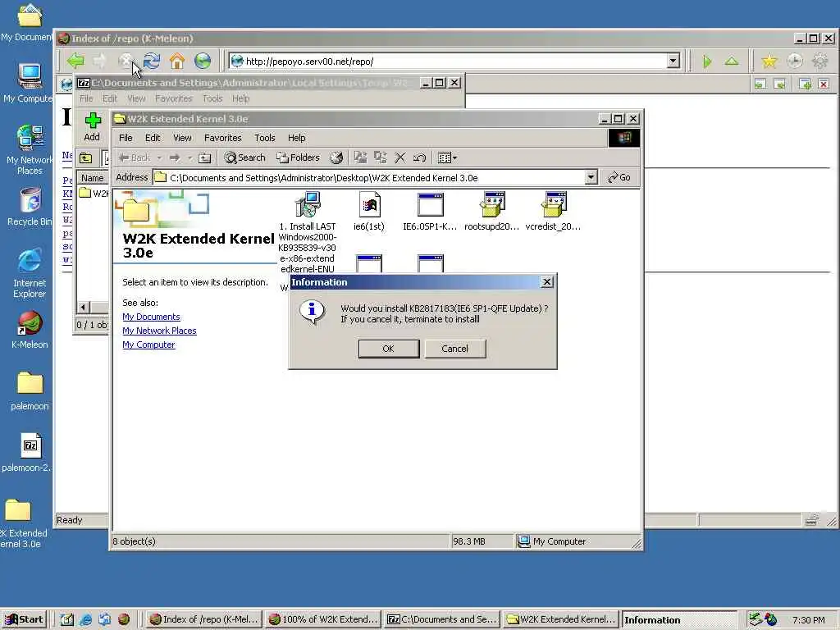The image size is (840, 630).
Task: Open the My Network Places link
Action: tap(159, 331)
